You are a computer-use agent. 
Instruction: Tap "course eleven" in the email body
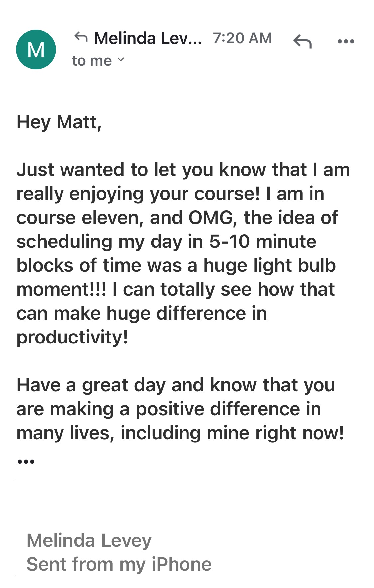[x=79, y=218]
